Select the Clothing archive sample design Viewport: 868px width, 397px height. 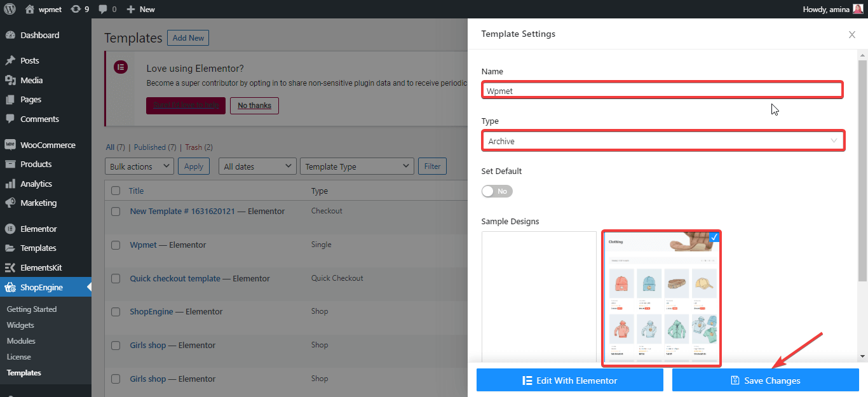click(661, 299)
